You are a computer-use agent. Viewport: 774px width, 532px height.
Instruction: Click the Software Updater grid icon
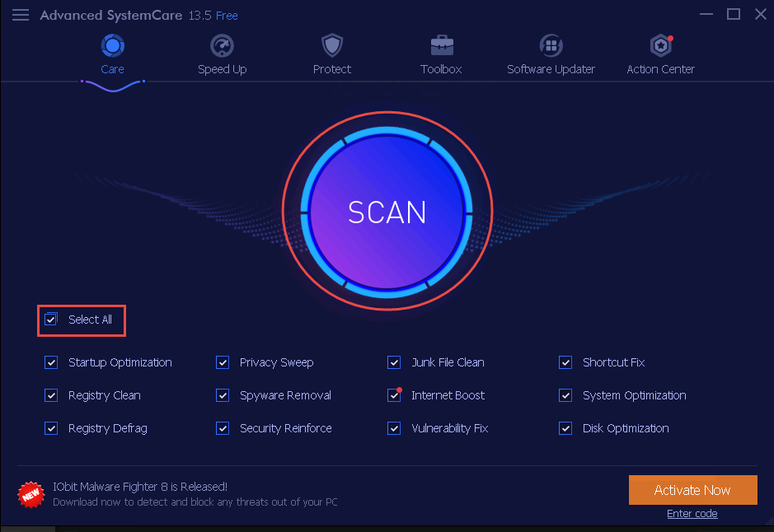[x=551, y=46]
